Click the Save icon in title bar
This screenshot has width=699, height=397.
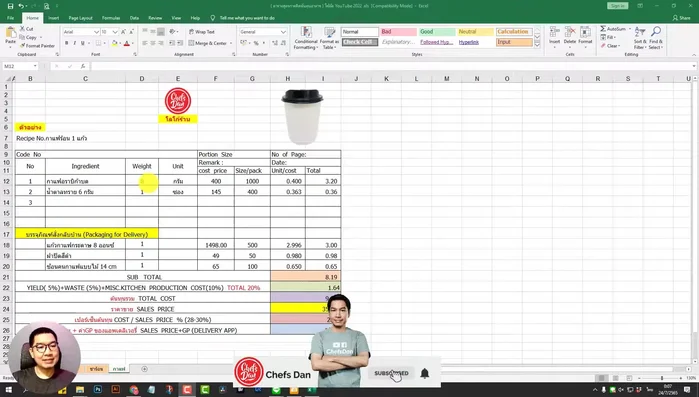tap(10, 6)
